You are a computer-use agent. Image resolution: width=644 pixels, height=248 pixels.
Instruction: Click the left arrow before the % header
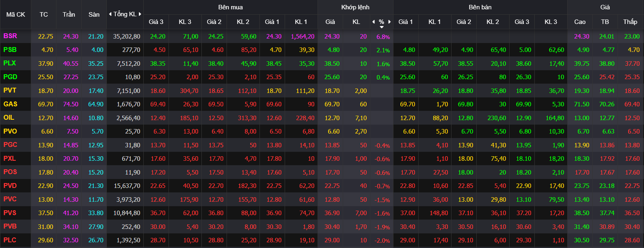(x=374, y=22)
